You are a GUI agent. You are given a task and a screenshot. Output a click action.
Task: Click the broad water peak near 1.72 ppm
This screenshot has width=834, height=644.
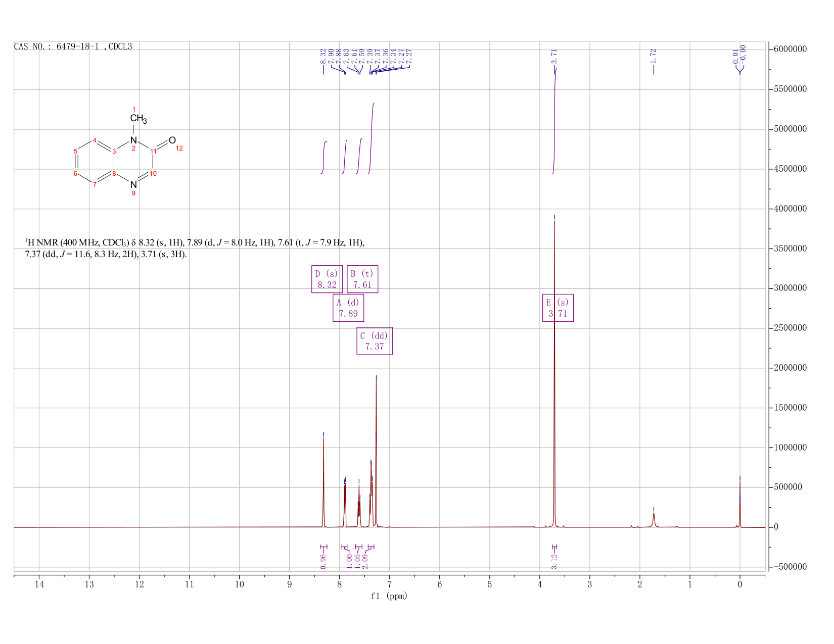[654, 519]
